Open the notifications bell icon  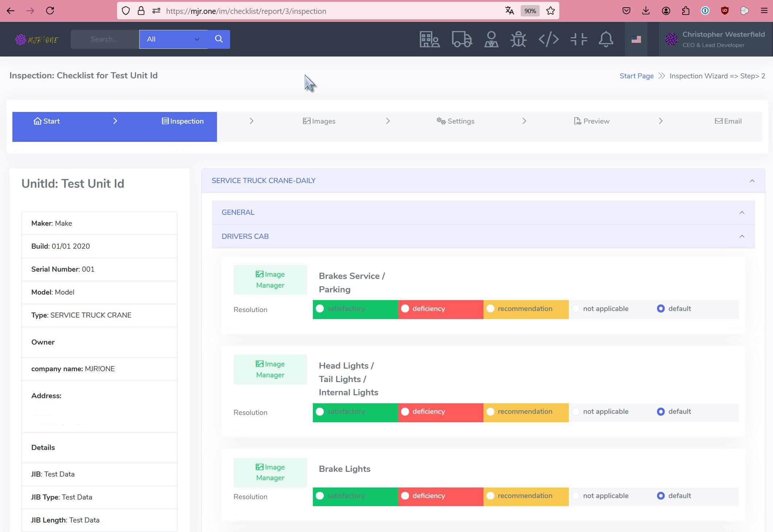606,39
